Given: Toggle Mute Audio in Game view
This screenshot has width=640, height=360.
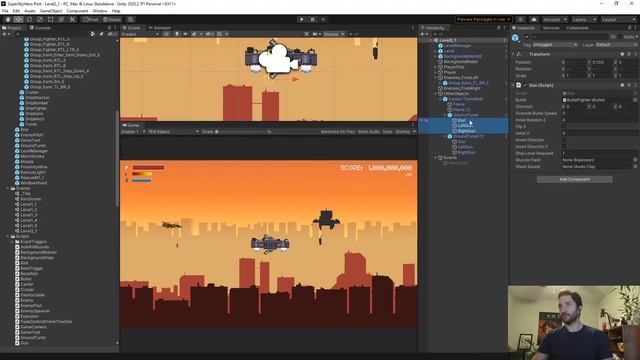Looking at the screenshot, I should [369, 131].
